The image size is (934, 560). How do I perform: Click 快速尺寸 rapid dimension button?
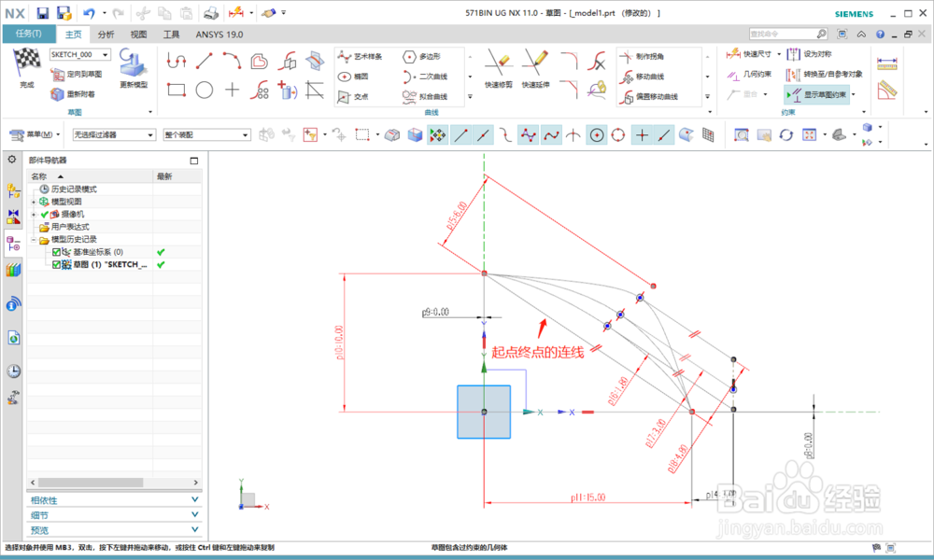pos(749,54)
